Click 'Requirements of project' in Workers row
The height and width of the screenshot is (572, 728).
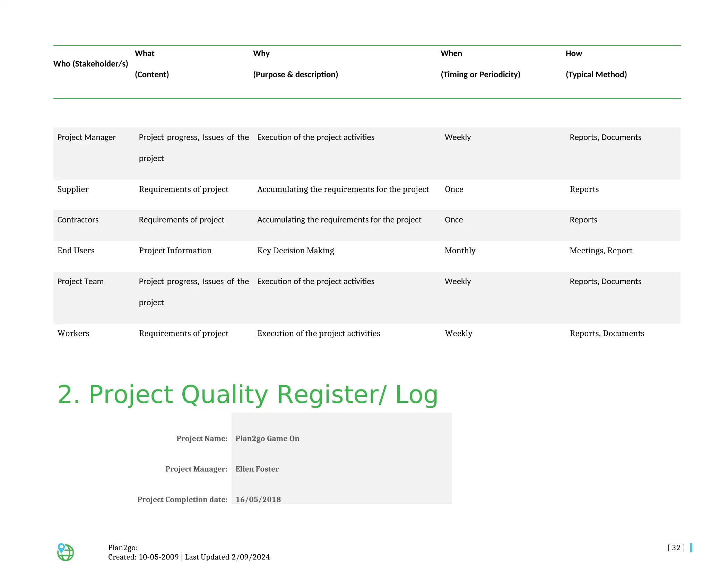183,333
